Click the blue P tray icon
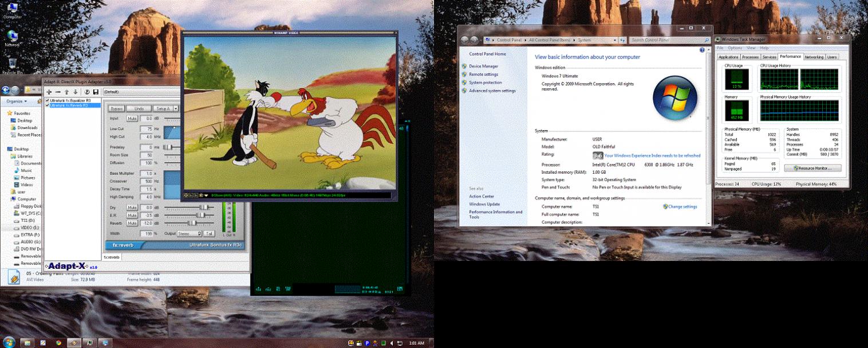The width and height of the screenshot is (868, 348). pos(368,343)
